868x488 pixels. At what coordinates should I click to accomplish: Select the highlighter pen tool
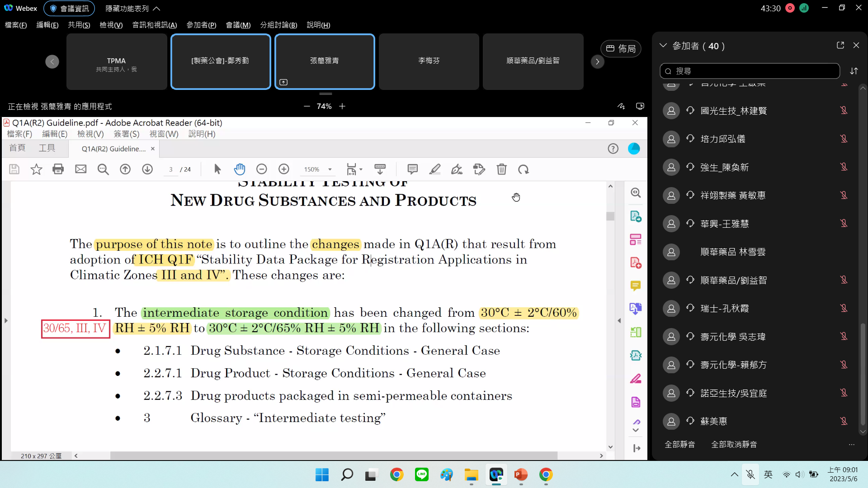pyautogui.click(x=435, y=169)
